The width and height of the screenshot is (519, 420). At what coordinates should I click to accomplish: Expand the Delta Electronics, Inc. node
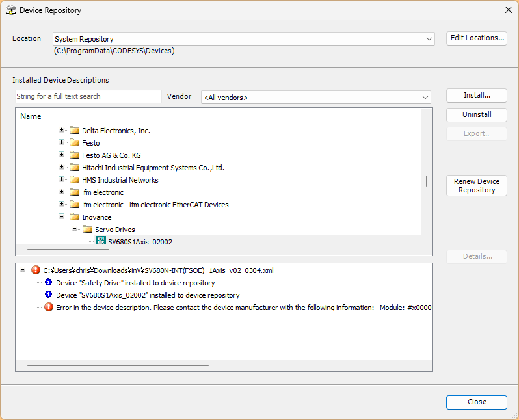click(x=61, y=130)
